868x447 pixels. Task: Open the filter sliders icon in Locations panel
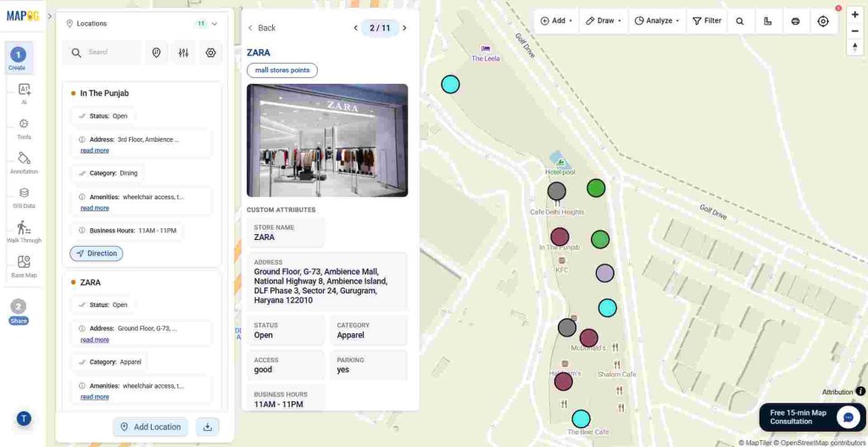tap(184, 53)
